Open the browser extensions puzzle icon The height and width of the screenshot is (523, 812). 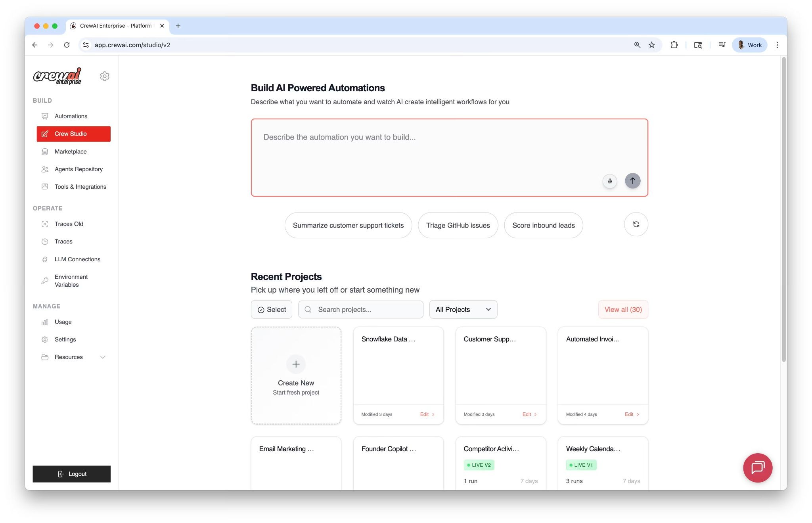tap(674, 45)
